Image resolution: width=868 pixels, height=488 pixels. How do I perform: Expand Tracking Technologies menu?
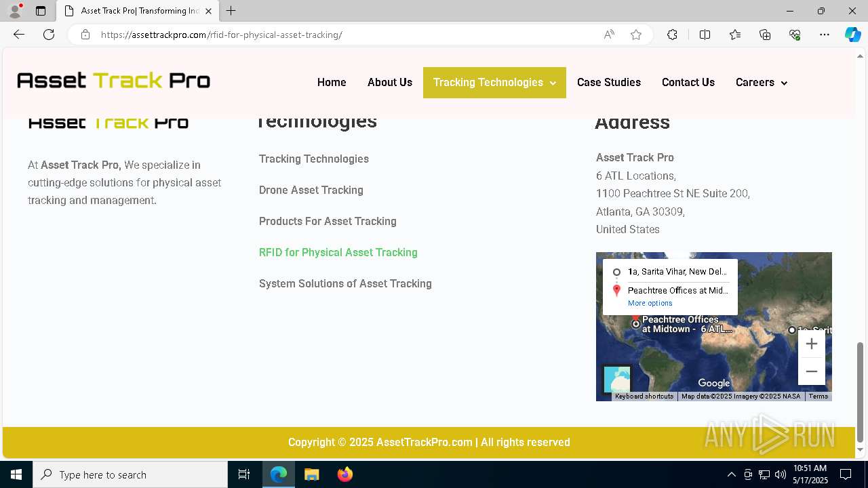pyautogui.click(x=494, y=83)
